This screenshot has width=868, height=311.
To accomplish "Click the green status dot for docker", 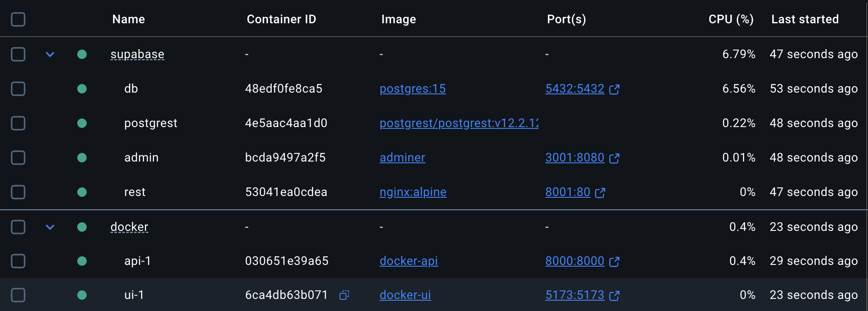I will pos(82,227).
